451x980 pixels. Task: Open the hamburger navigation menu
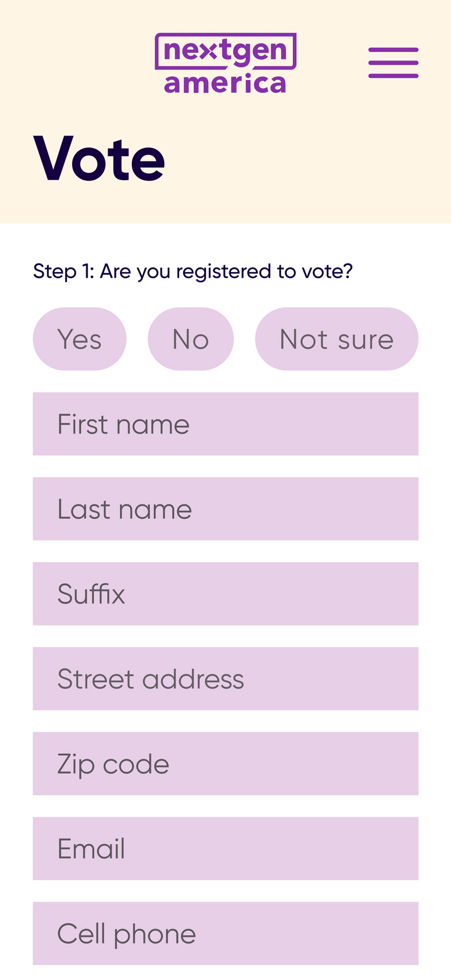coord(393,63)
